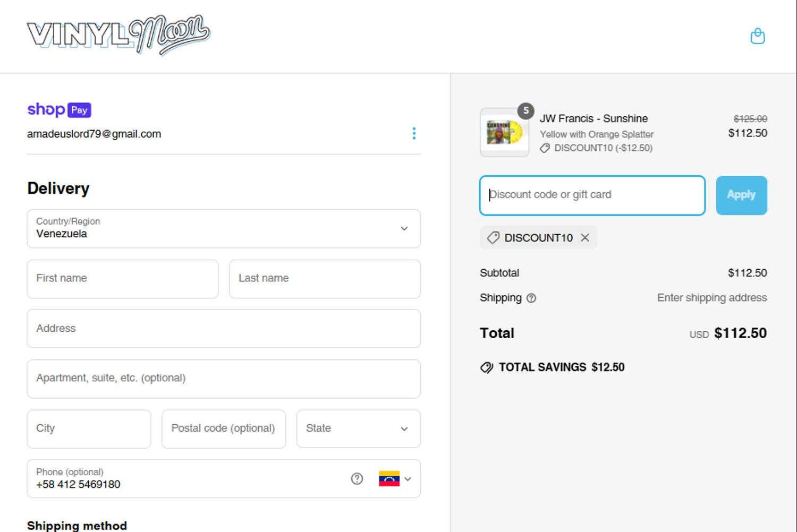This screenshot has width=797, height=532.
Task: Click the 'JW Francis - Sunshine' product title
Action: (594, 118)
